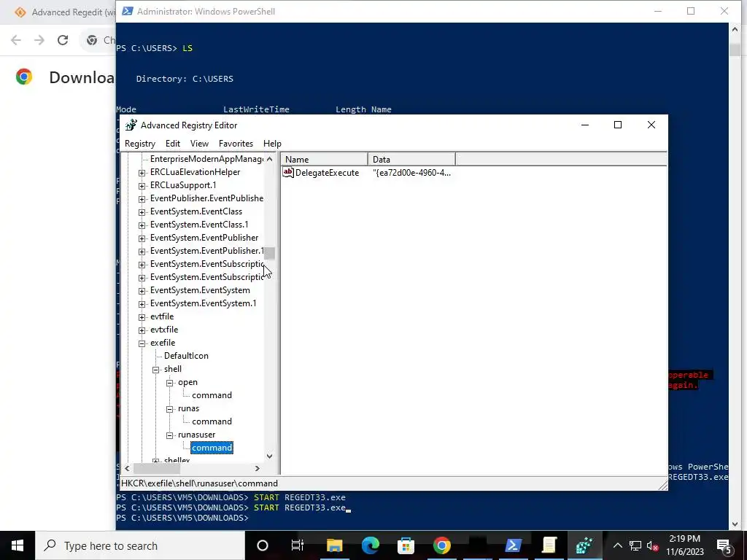
Task: Expand the ERCLuaSupport.1 key
Action: [142, 186]
